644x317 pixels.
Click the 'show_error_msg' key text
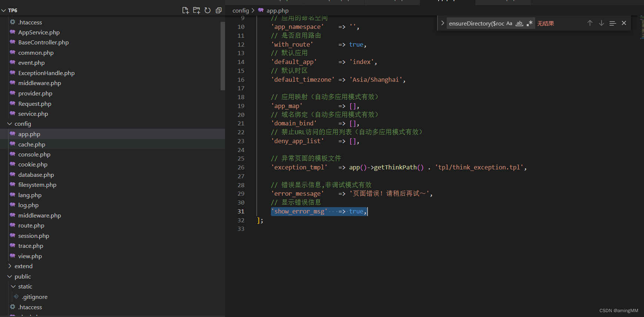299,211
